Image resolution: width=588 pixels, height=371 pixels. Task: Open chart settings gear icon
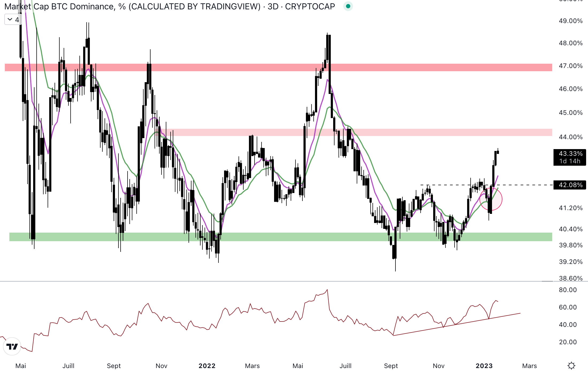click(x=571, y=365)
